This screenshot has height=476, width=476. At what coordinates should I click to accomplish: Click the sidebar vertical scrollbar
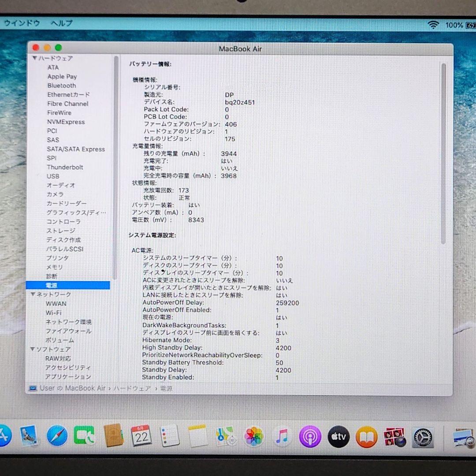pos(115,167)
